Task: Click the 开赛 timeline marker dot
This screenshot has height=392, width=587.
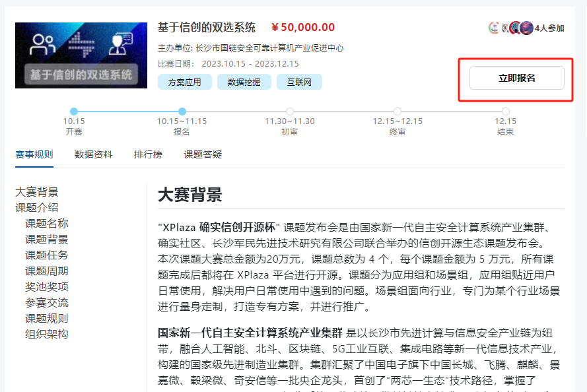Action: pyautogui.click(x=74, y=112)
